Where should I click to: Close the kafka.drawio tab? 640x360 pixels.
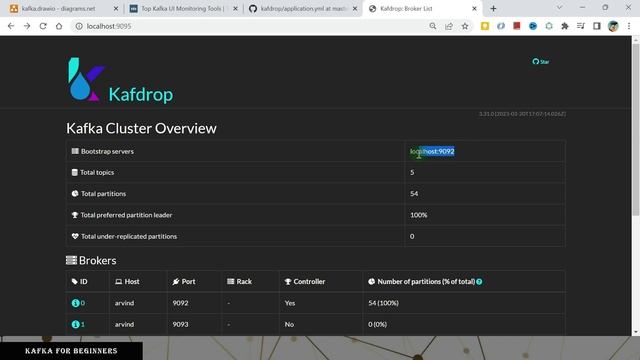tap(116, 9)
